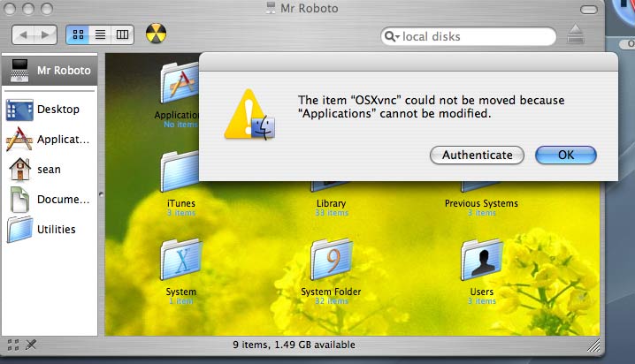Click the sidebar divider handle dot
The height and width of the screenshot is (364, 635).
pos(101,194)
